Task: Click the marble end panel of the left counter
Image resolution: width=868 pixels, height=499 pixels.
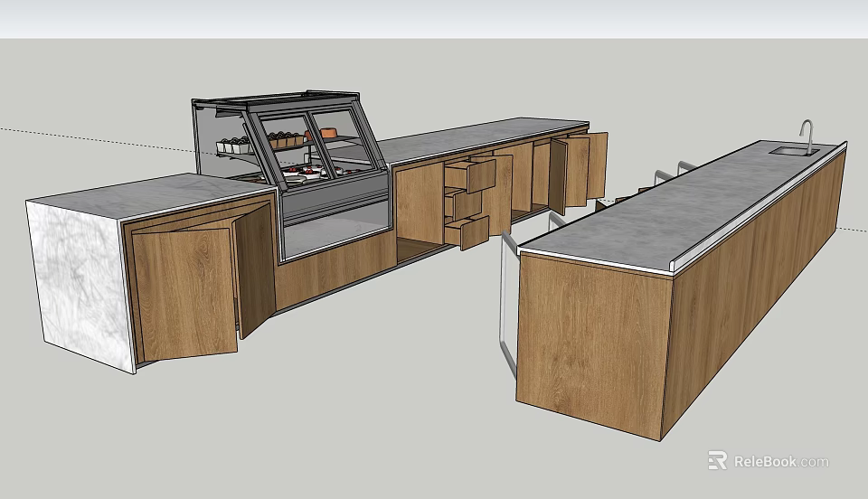Action: pos(80,286)
